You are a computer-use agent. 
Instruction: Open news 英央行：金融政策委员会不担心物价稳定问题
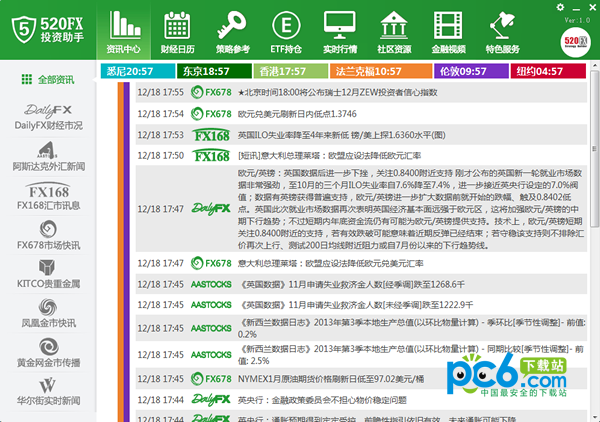[322, 400]
